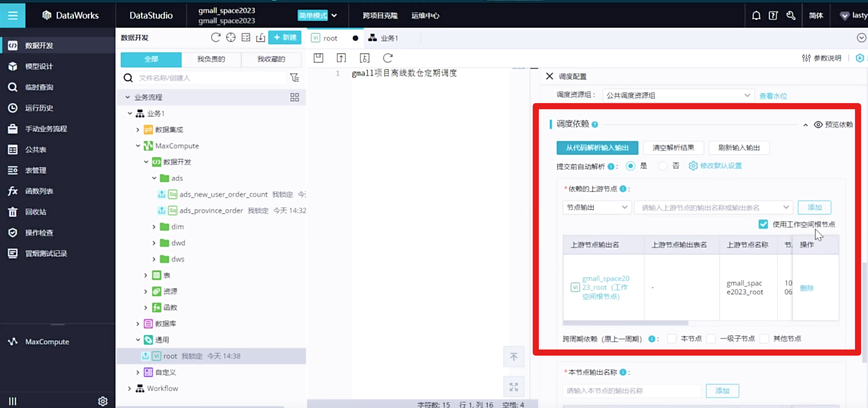This screenshot has width=868, height=408.
Task: Open the hamburger main menu
Action: pyautogui.click(x=13, y=15)
